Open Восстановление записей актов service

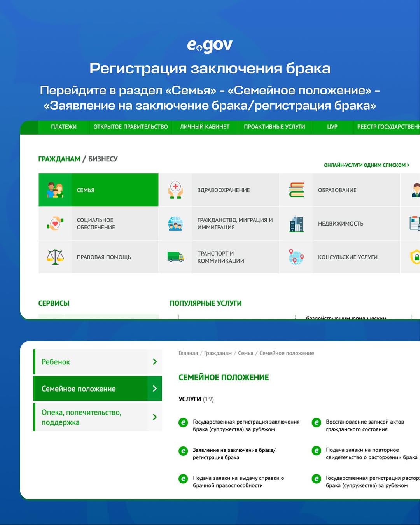point(364,425)
